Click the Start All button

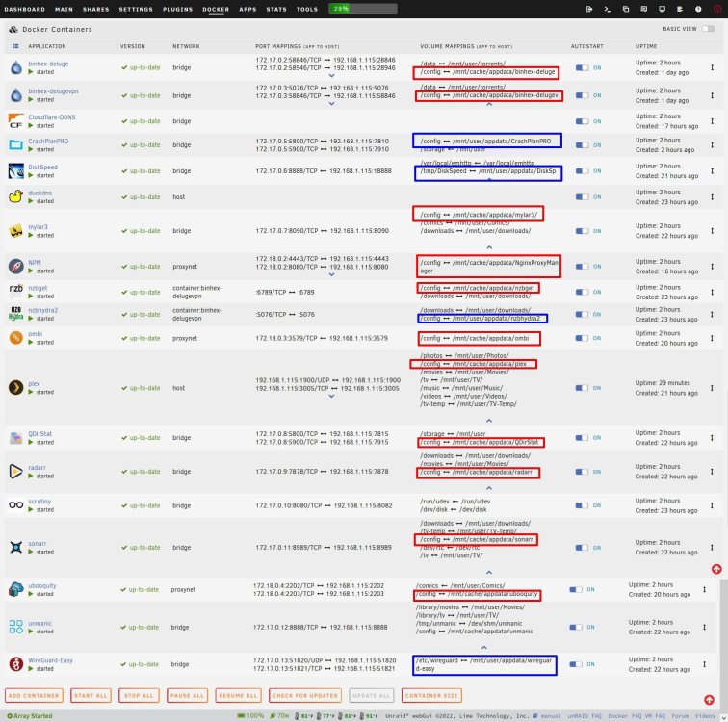[91, 696]
